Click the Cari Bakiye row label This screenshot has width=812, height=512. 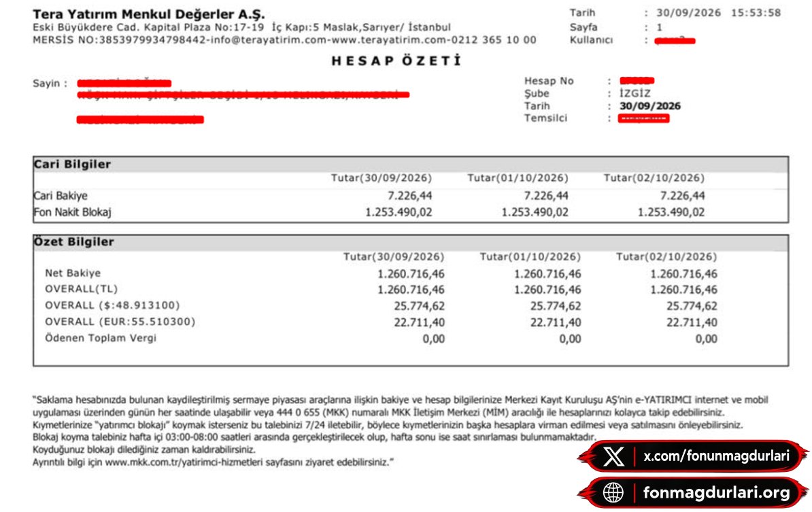[61, 196]
